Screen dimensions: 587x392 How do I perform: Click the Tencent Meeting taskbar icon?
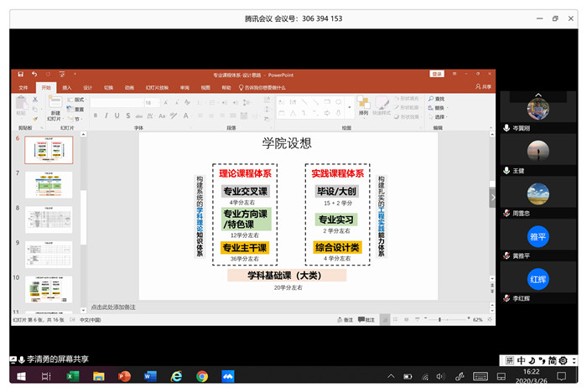point(228,377)
